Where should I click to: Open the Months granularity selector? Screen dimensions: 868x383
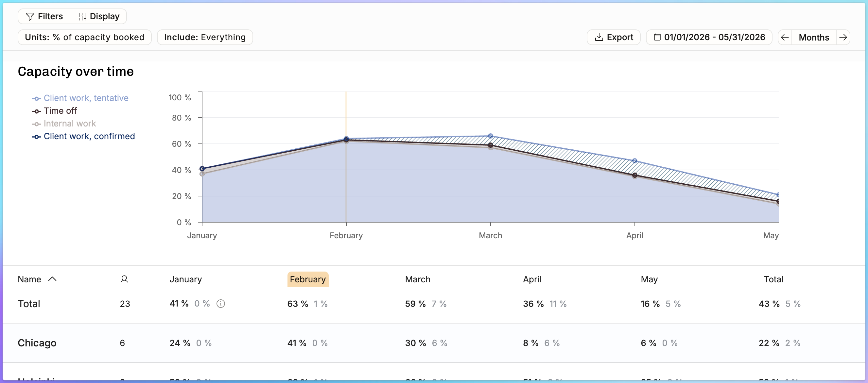click(814, 37)
